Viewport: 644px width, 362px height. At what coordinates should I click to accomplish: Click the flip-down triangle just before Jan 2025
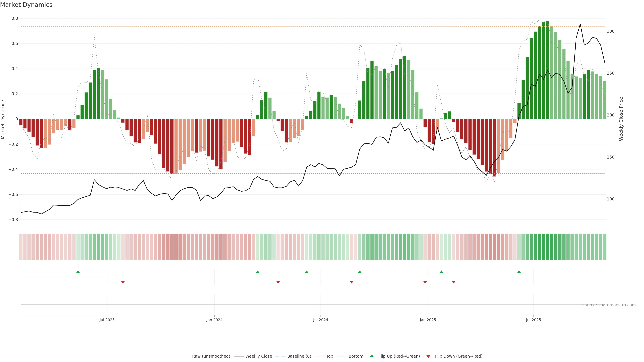click(x=425, y=282)
